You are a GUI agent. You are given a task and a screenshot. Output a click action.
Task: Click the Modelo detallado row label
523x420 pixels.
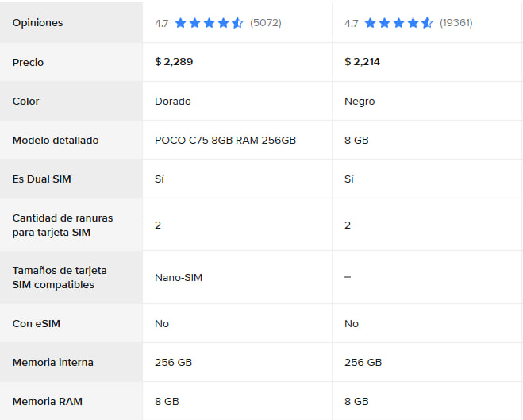pos(56,140)
